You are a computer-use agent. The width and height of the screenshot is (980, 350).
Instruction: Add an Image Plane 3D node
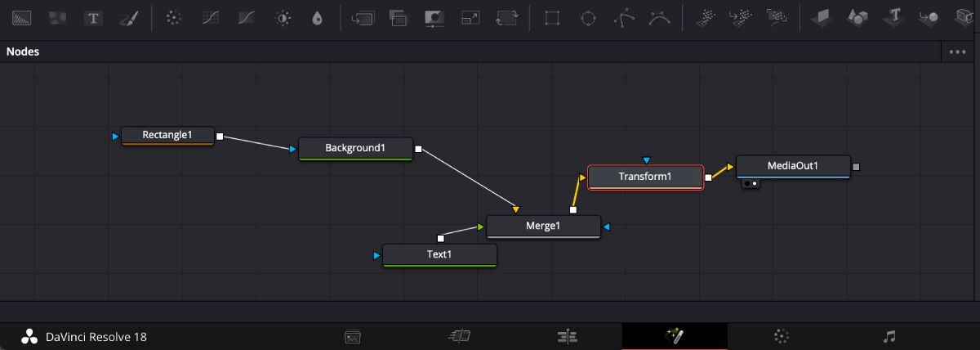pos(822,17)
